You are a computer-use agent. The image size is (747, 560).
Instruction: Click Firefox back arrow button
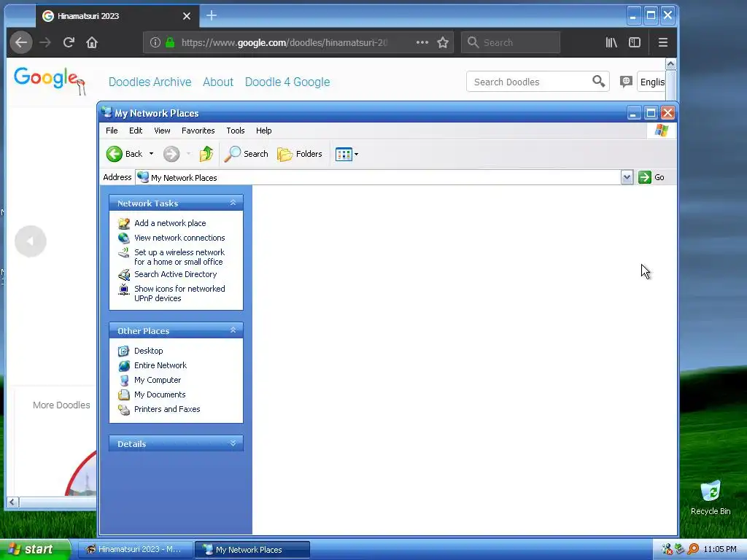(21, 42)
